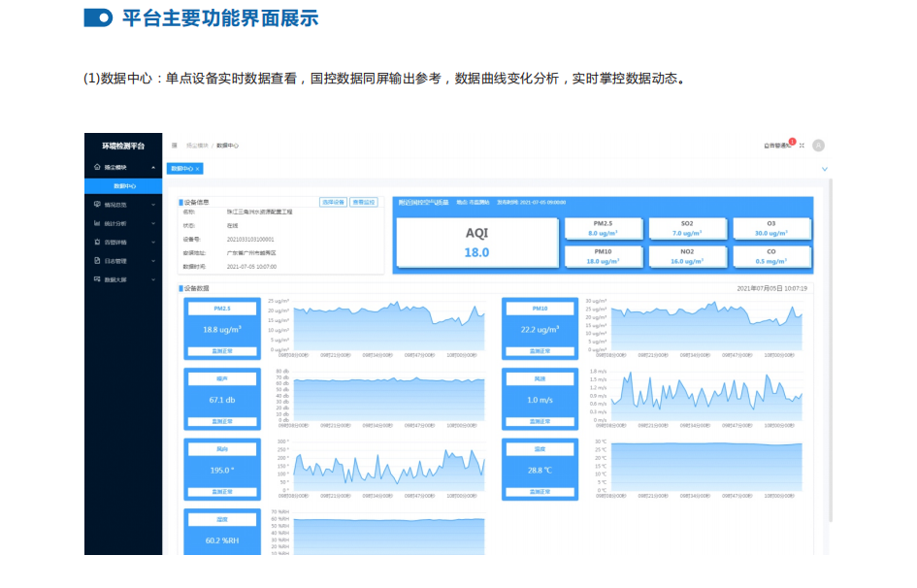Expand the 日志管理 sidebar menu
Screen dimensions: 917x588
(153, 261)
